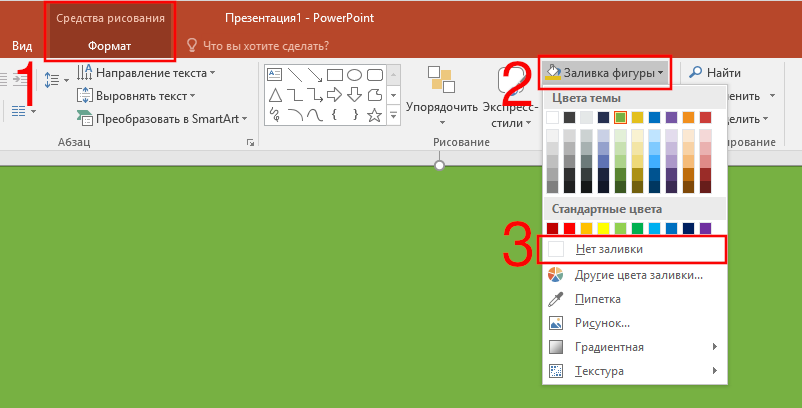Pick orange theme color in top row
The image size is (802, 408).
688,117
